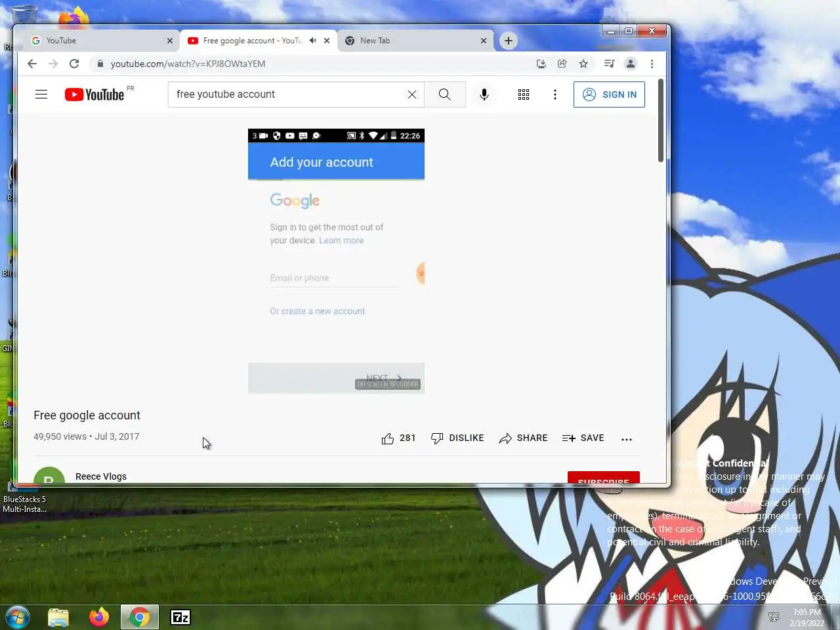
Task: Close the first YouTube tab
Action: pyautogui.click(x=170, y=41)
